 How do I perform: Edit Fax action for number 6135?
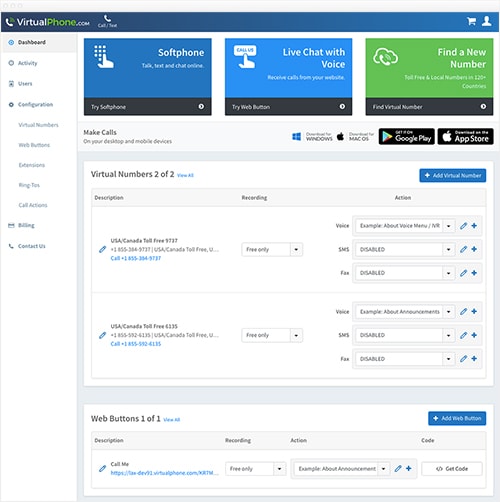463,359
